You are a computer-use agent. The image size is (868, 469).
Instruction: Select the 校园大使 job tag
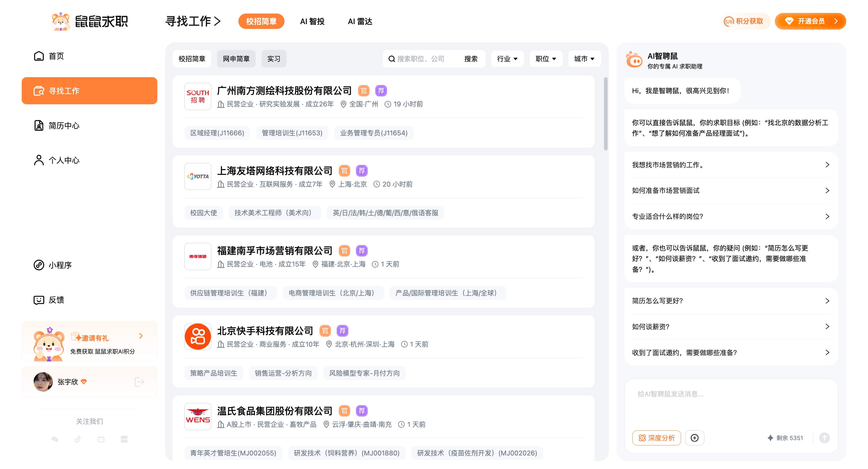point(203,212)
